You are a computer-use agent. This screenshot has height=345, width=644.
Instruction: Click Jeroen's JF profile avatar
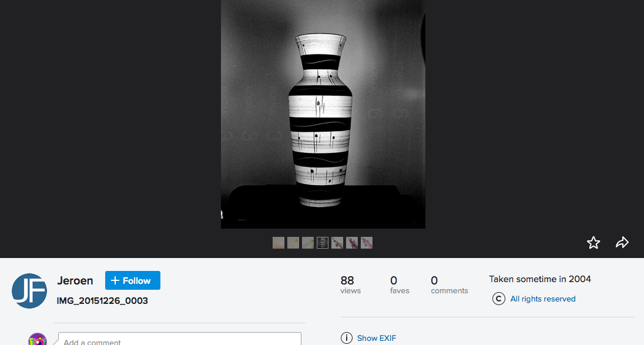click(x=29, y=291)
